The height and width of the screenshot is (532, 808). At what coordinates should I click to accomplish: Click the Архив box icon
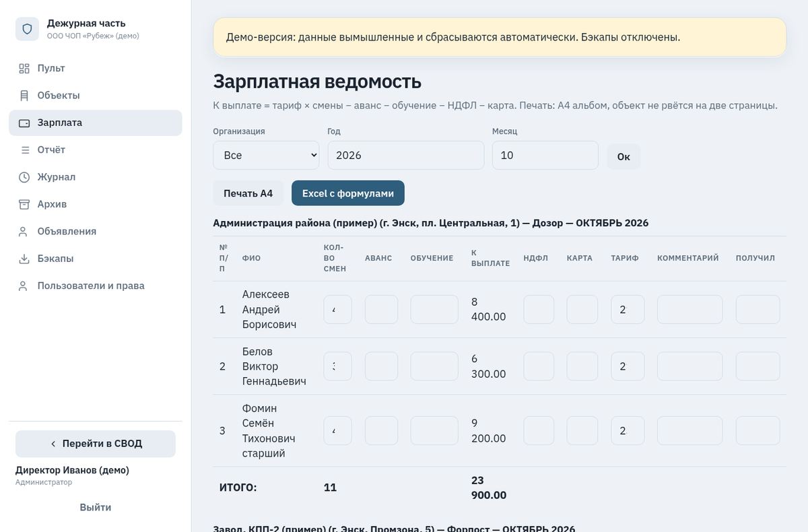(x=24, y=204)
